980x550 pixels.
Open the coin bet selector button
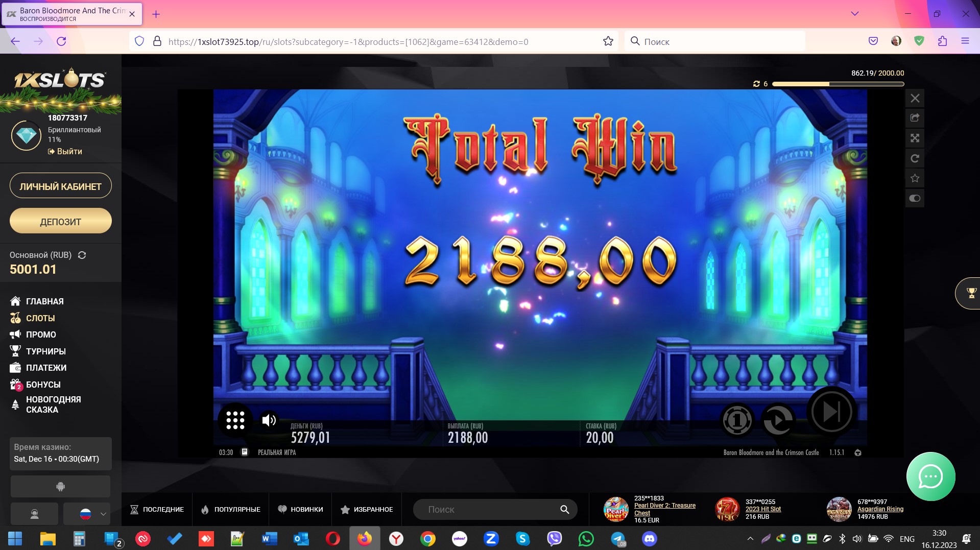pyautogui.click(x=737, y=420)
